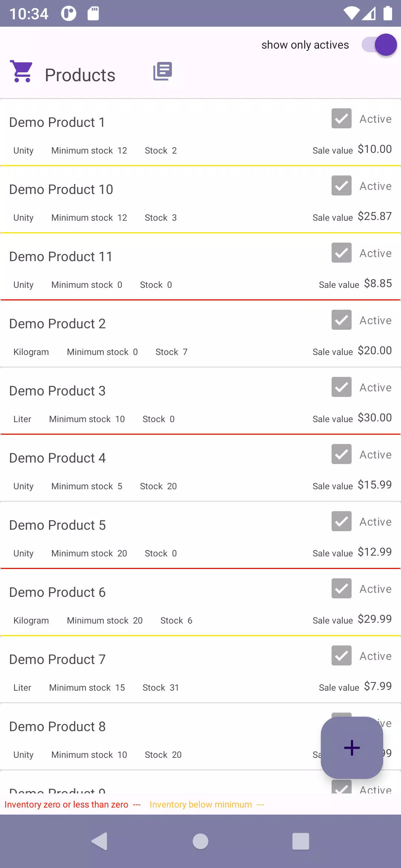Select Demo Product 2 row
The height and width of the screenshot is (868, 401).
tap(58, 324)
